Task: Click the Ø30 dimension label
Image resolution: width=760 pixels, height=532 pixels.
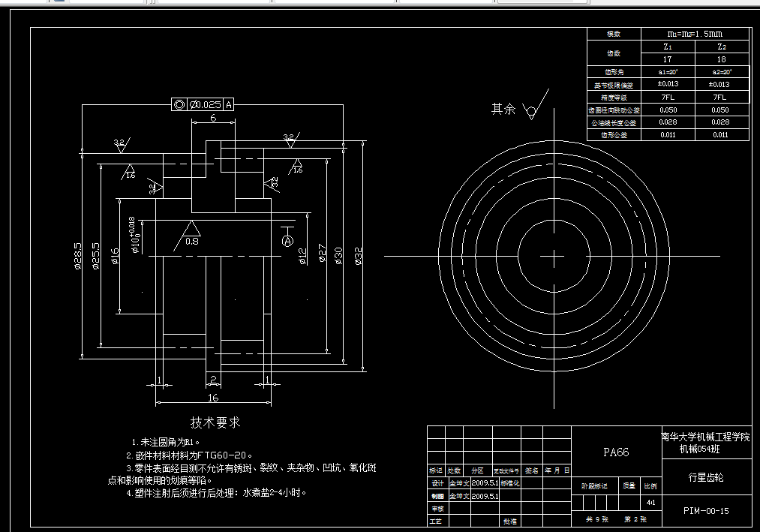Action: 338,255
